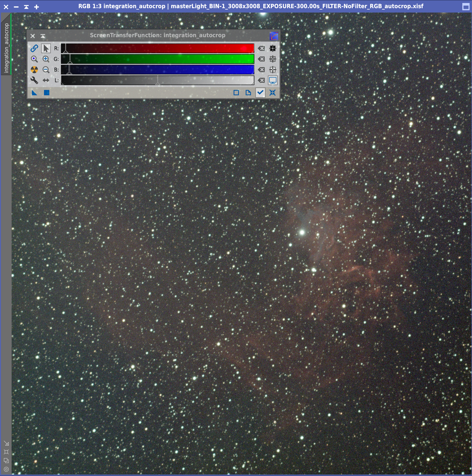This screenshot has height=476, width=472.
Task: Click the STF Reset crossed-arrows icon
Action: (x=273, y=93)
